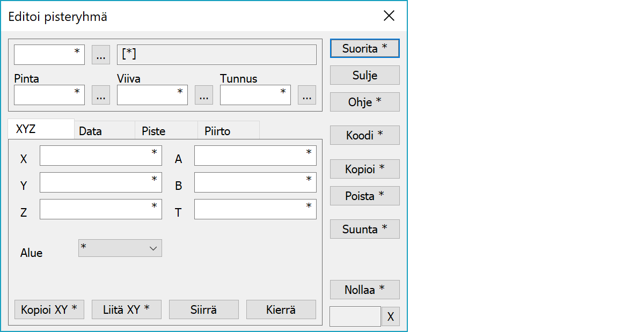Click the browse button next to Pinta field
Screen dimensions: 644x332
click(101, 95)
